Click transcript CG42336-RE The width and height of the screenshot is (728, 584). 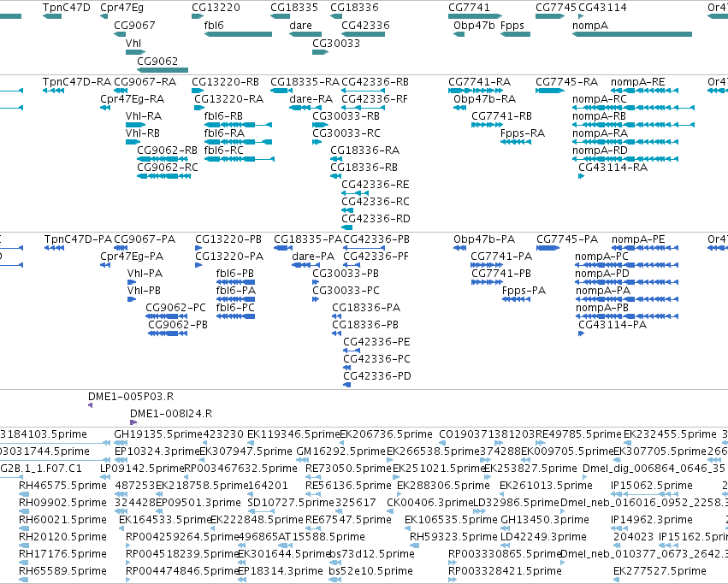tap(376, 185)
